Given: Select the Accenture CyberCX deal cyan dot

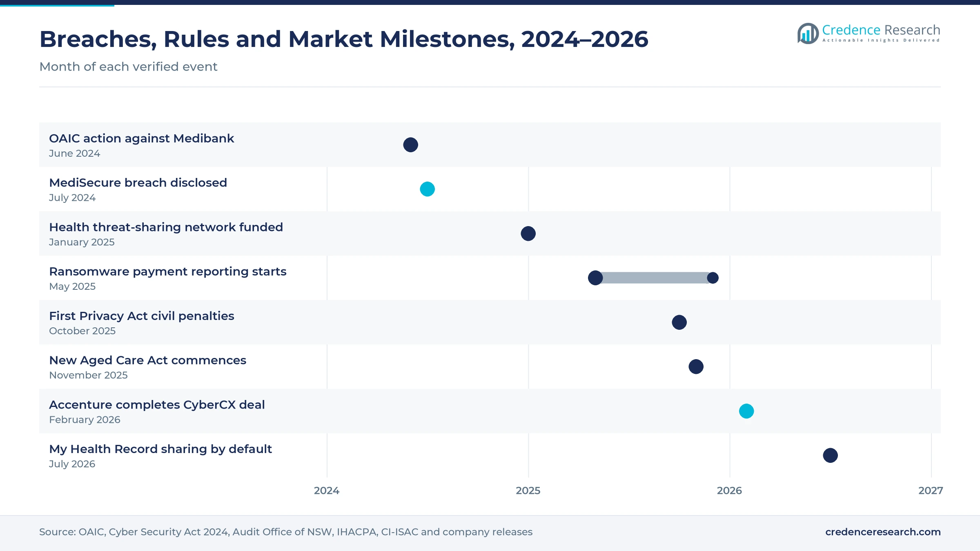Looking at the screenshot, I should 746,411.
